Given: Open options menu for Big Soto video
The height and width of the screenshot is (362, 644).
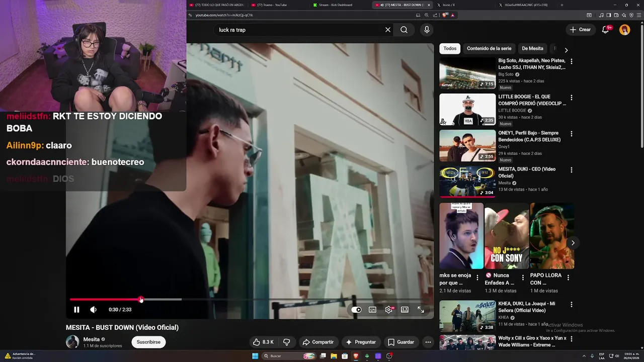Looking at the screenshot, I should point(571,61).
